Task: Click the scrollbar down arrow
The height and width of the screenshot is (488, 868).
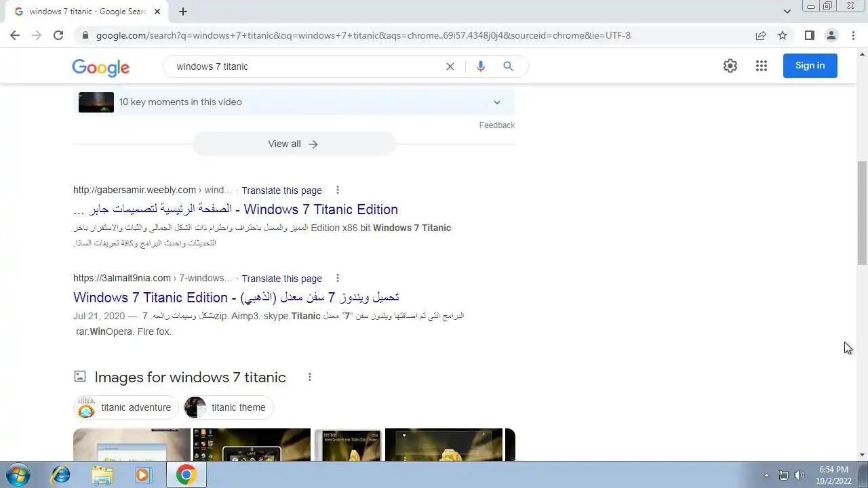Action: [863, 455]
